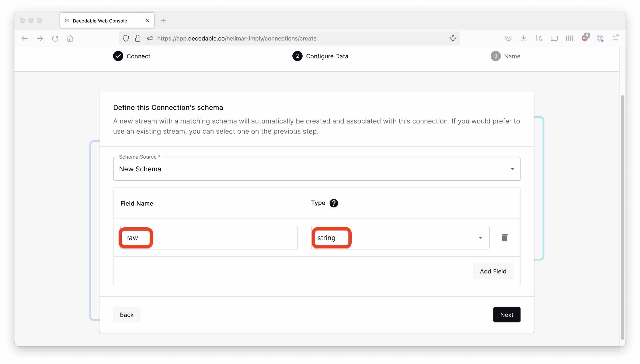Click the Type help question mark icon
The width and height of the screenshot is (640, 364).
point(333,203)
